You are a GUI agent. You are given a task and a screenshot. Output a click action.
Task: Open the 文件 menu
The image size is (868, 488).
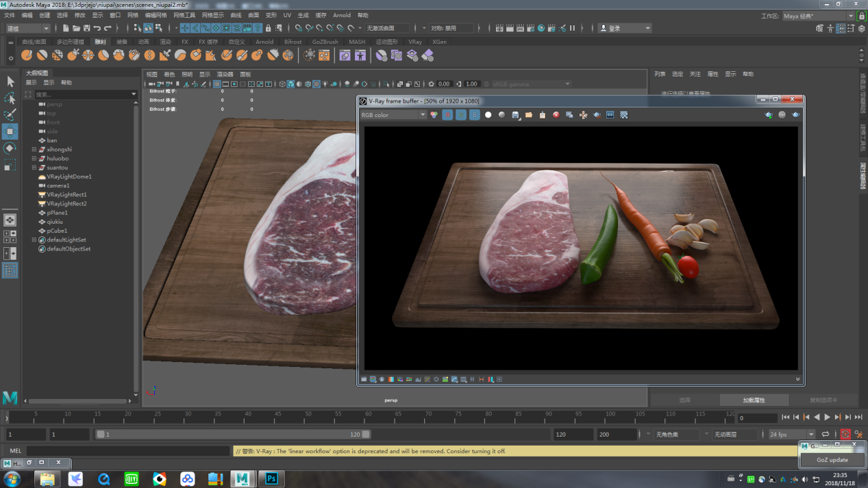pos(9,15)
